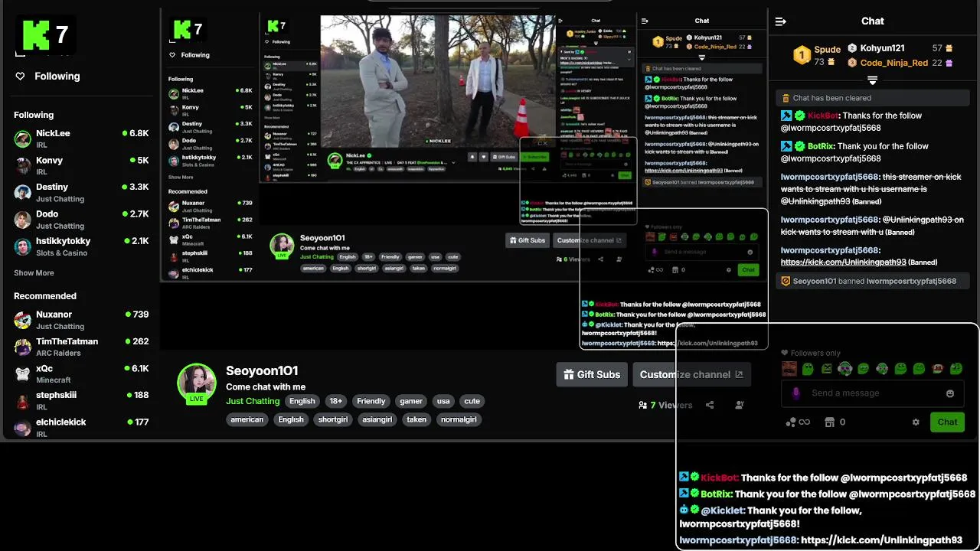This screenshot has height=551, width=980.
Task: Insert the red mushroom-style emote
Action: [x=938, y=369]
